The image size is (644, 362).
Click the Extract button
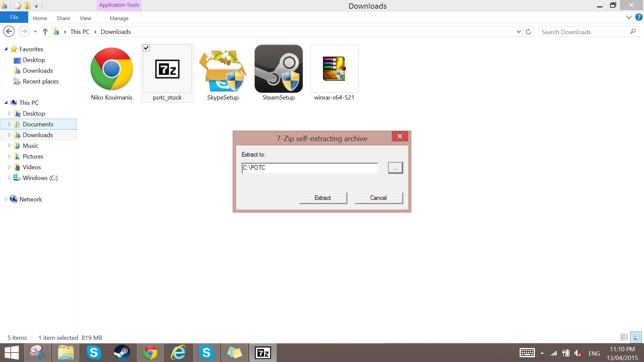tap(323, 198)
